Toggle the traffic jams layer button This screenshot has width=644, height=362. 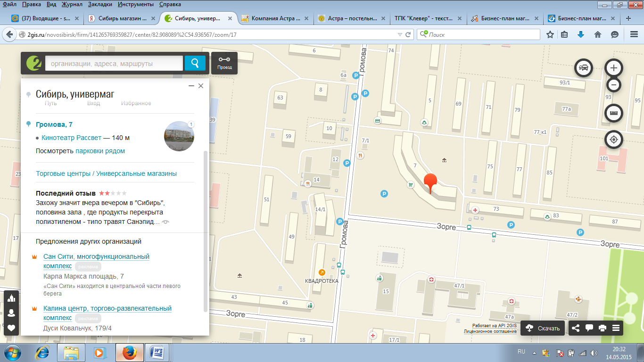(584, 68)
